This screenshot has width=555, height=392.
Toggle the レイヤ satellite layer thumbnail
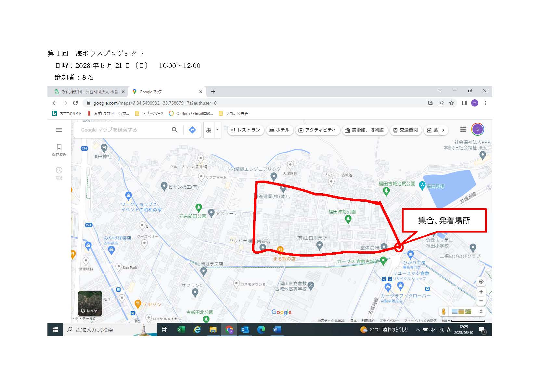pos(90,303)
